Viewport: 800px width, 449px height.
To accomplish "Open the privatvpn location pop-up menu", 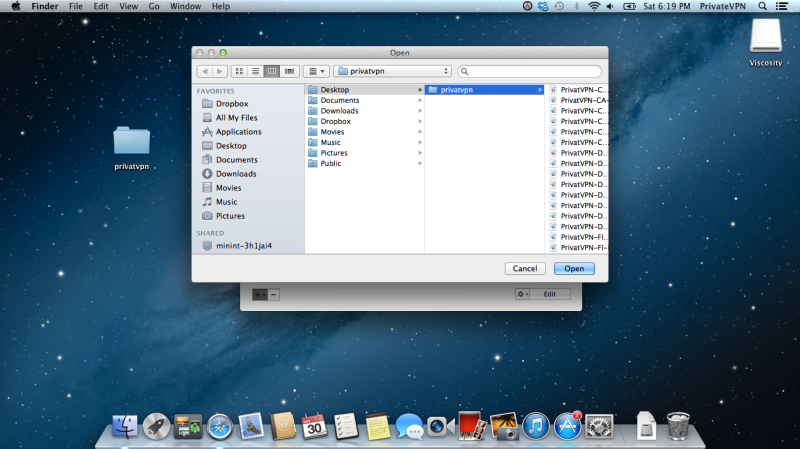I will point(393,71).
